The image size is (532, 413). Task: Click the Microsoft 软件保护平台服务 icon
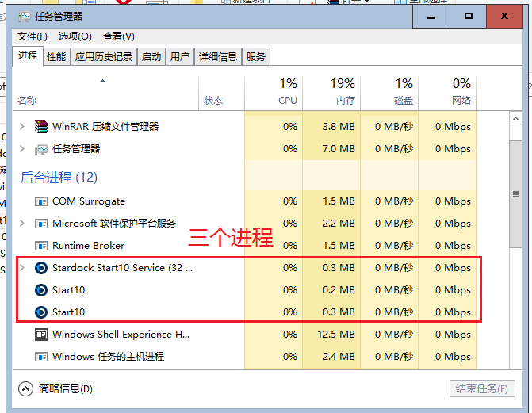point(41,224)
